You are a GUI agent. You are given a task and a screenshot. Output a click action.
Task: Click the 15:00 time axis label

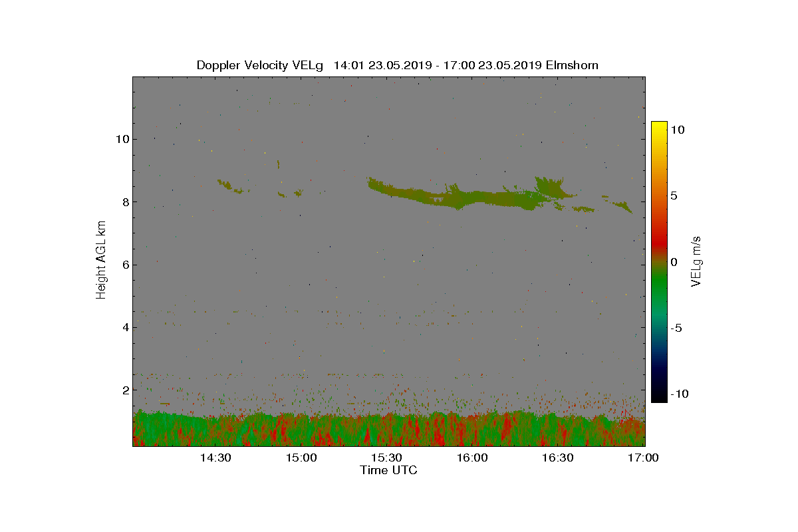[301, 458]
